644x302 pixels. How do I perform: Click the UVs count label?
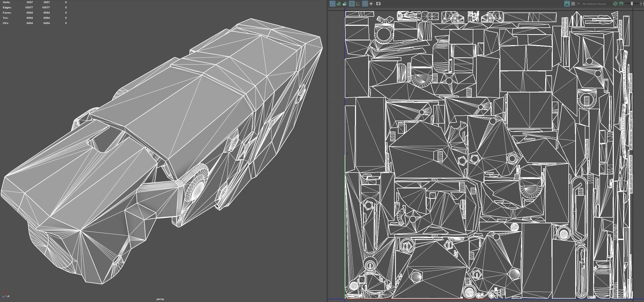(6, 23)
